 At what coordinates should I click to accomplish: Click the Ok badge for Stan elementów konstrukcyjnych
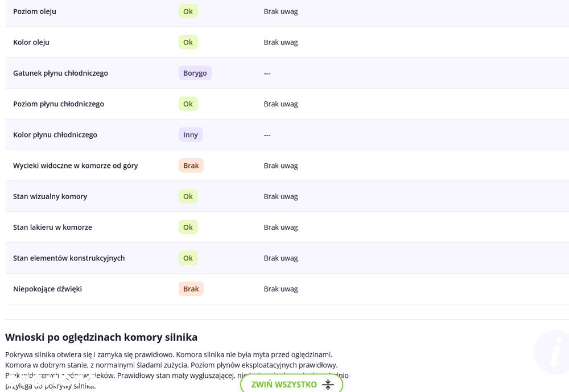188,258
